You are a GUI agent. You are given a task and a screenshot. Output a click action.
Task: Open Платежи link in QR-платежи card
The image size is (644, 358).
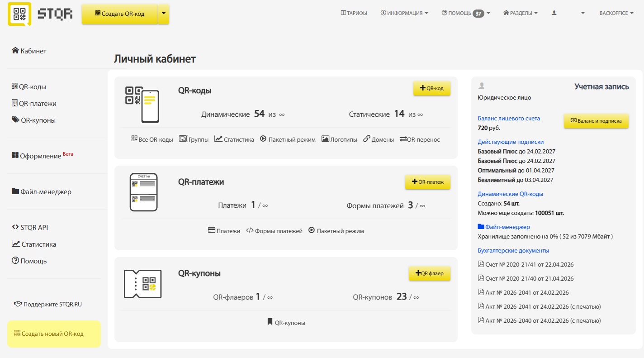point(224,231)
